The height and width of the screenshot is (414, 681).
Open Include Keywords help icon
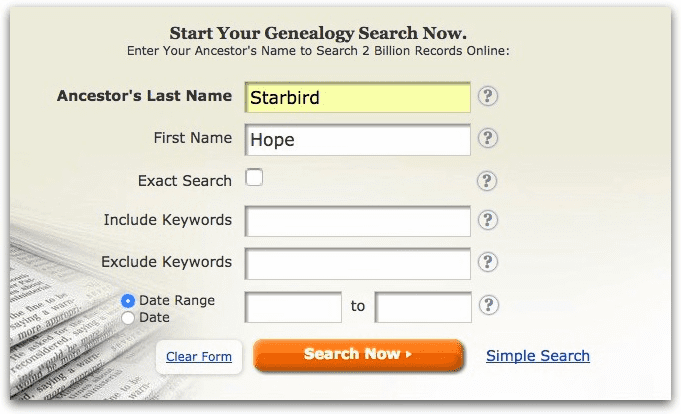[x=488, y=220]
